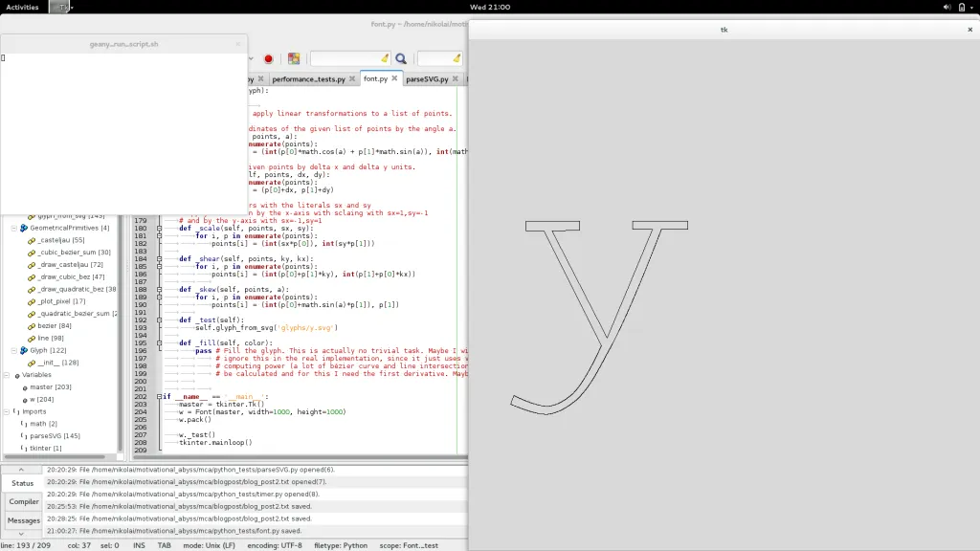The image size is (980, 551).
Task: Open the Messages tab
Action: pos(24,520)
